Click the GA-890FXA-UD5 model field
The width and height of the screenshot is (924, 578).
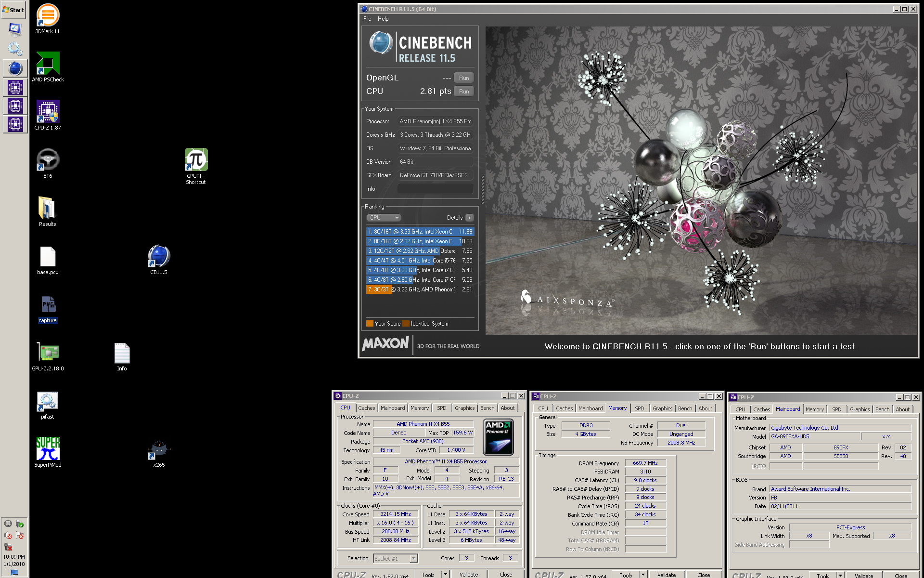click(815, 436)
